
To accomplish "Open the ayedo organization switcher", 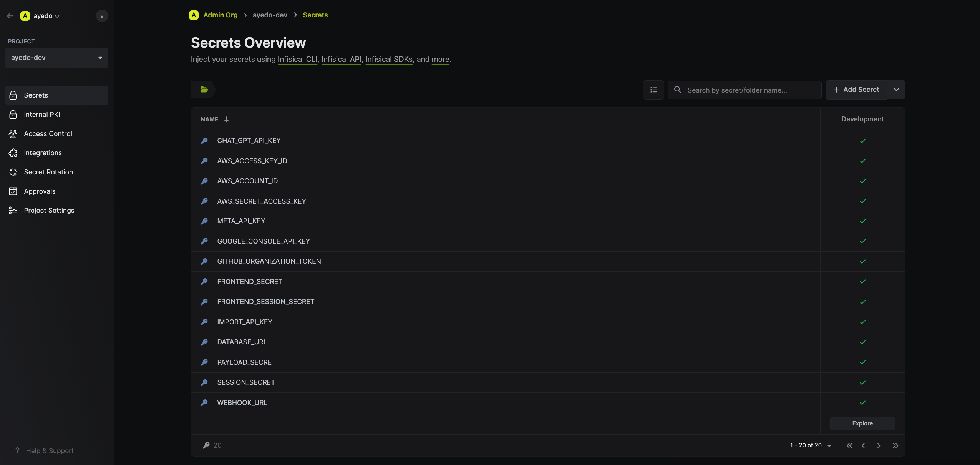I will [x=40, y=16].
